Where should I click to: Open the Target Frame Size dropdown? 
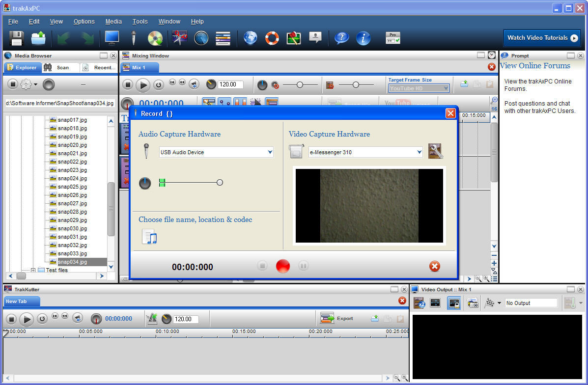click(x=419, y=88)
